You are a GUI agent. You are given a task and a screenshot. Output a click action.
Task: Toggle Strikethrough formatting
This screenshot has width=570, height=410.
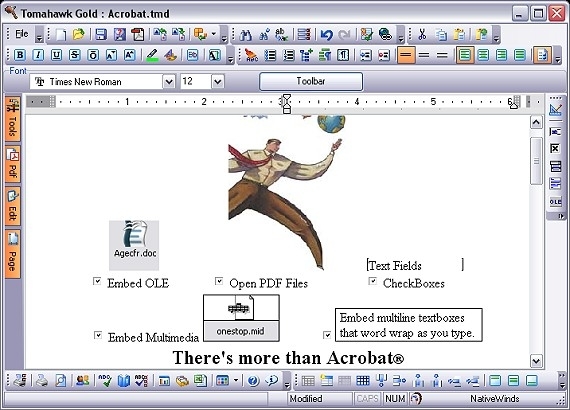click(75, 55)
